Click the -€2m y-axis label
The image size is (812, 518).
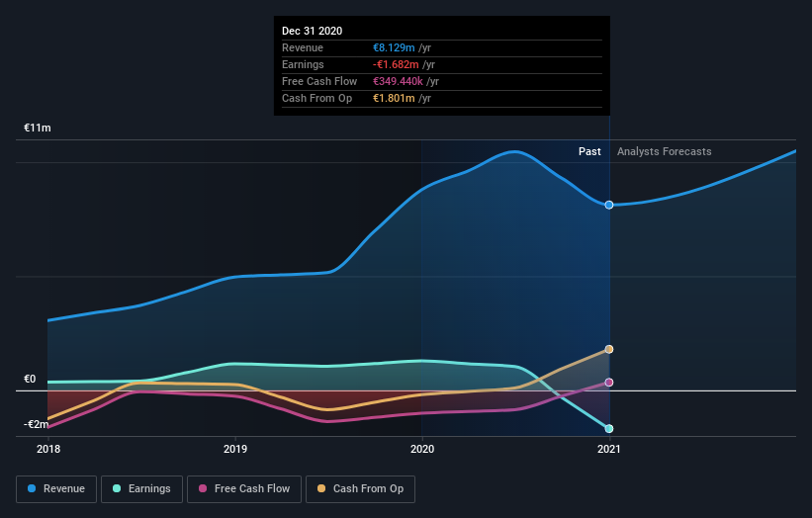pos(37,424)
